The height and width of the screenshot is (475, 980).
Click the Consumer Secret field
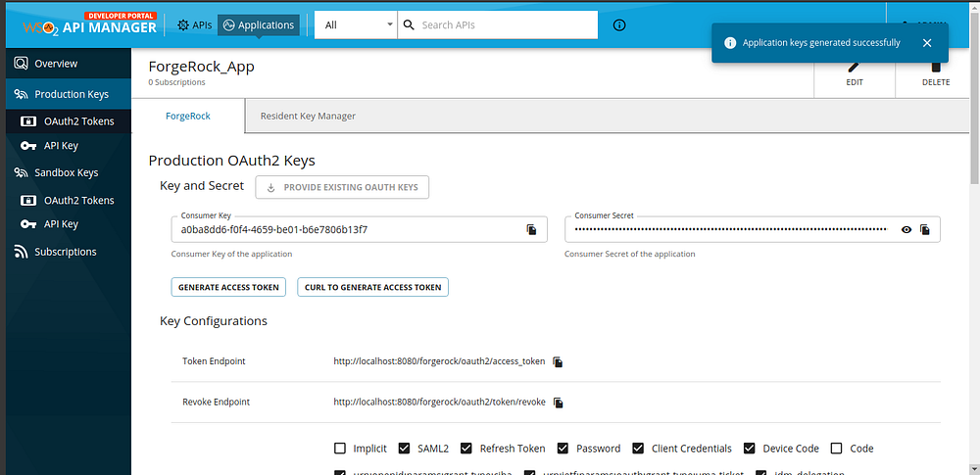753,229
